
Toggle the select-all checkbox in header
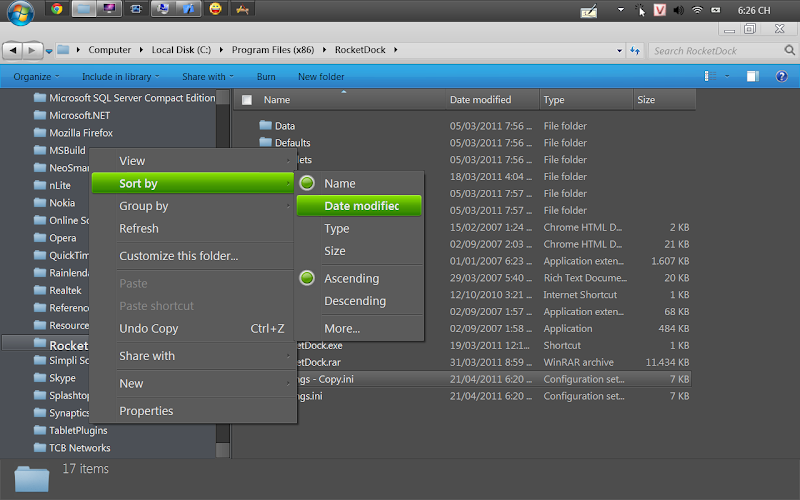(x=247, y=100)
